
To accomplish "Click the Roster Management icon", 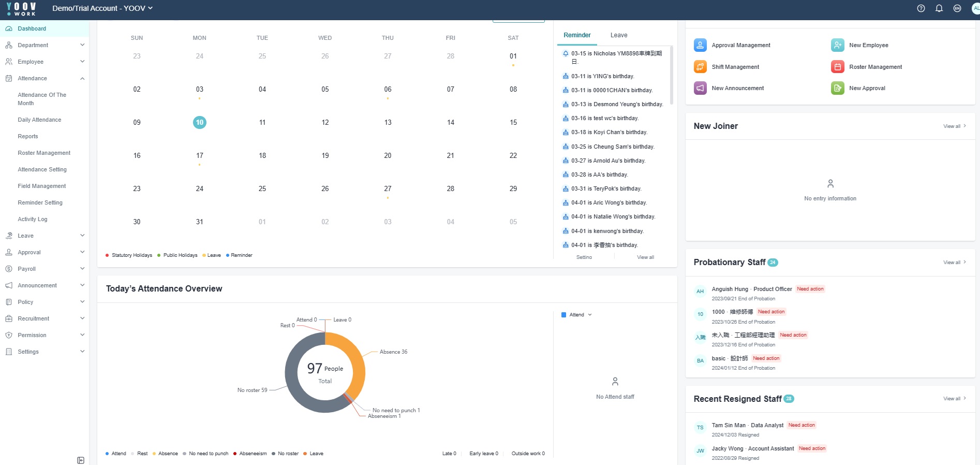I will tap(838, 67).
